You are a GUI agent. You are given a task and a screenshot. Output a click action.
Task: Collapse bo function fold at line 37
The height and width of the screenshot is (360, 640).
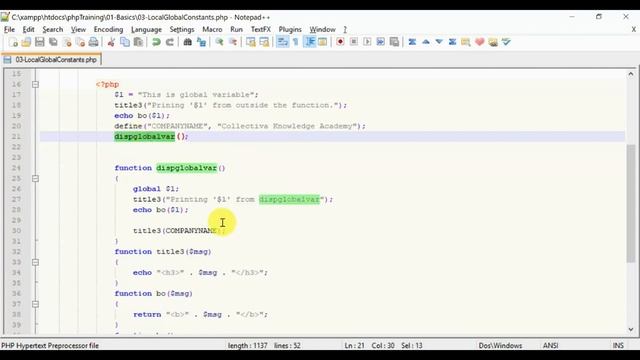tap(36, 304)
